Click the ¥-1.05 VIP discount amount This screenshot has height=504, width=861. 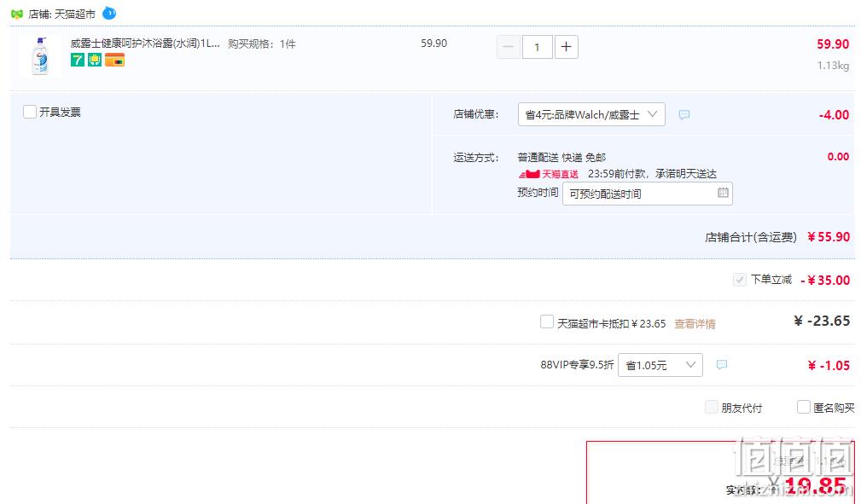point(829,366)
